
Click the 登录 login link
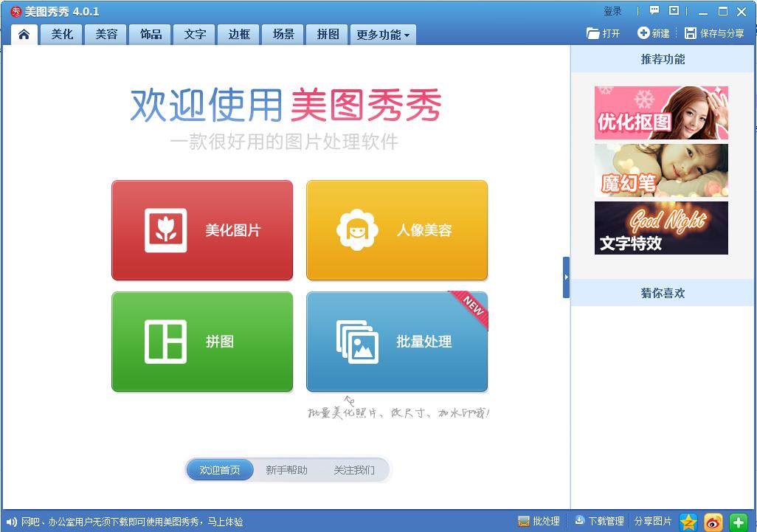[612, 10]
